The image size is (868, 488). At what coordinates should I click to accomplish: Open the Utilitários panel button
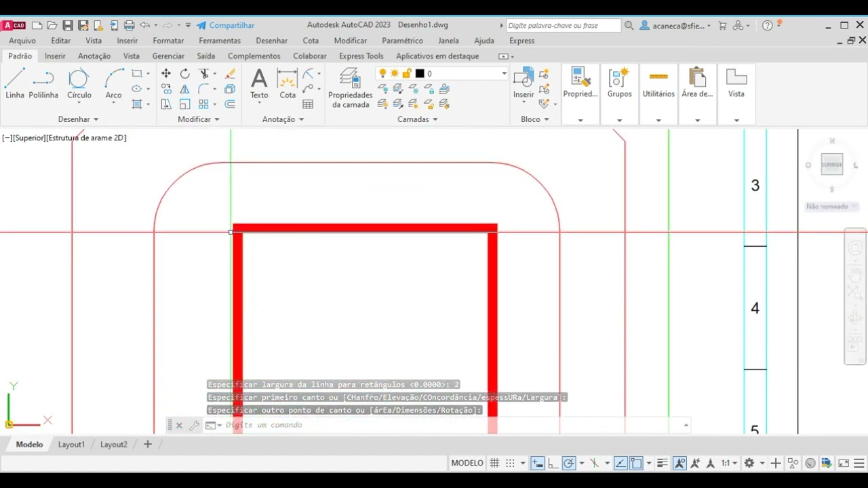pyautogui.click(x=658, y=94)
